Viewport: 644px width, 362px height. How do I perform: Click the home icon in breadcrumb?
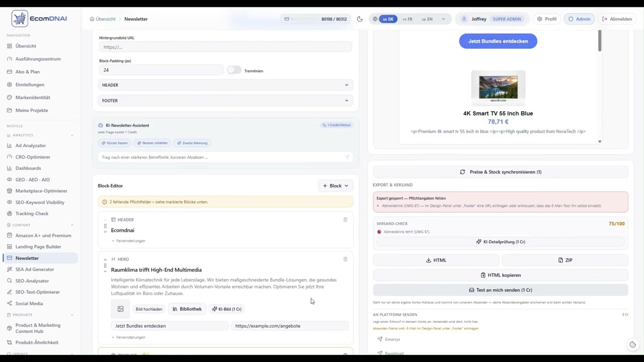(x=92, y=19)
